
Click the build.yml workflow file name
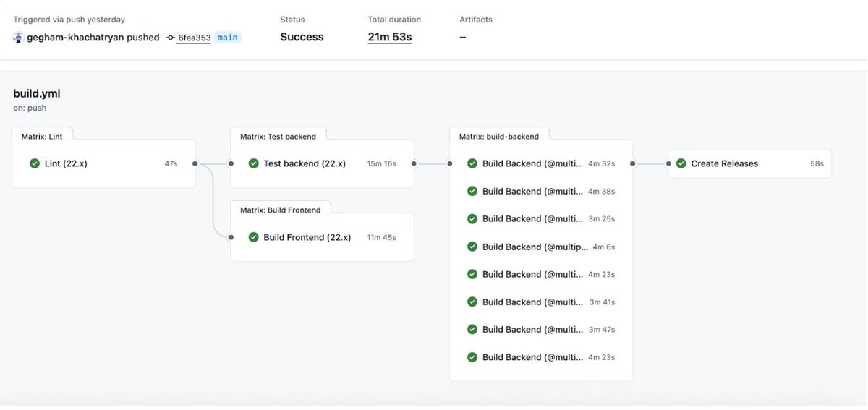point(37,93)
